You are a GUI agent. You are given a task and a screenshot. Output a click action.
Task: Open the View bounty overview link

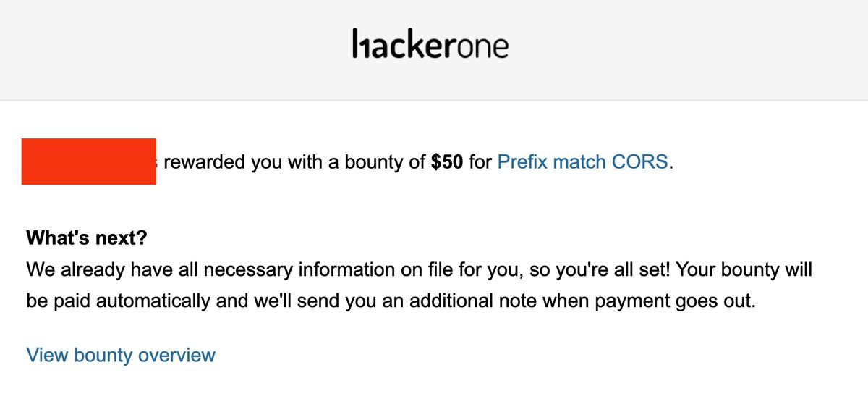point(121,355)
